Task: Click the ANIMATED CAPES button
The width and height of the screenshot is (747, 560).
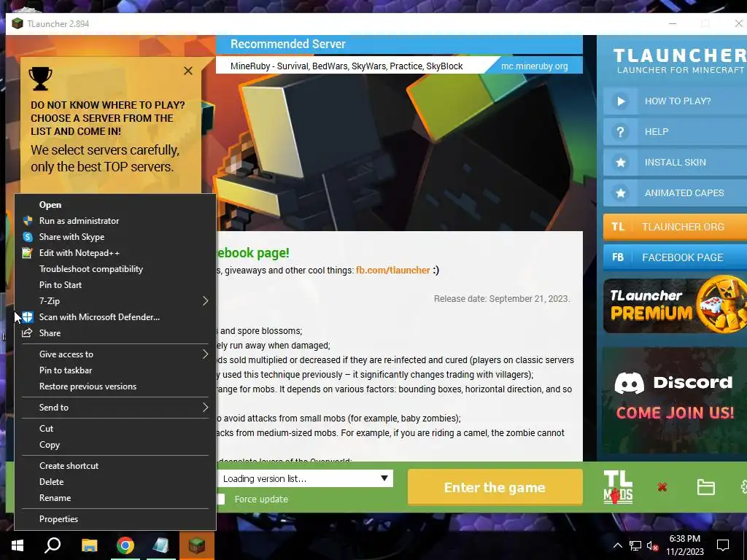Action: (675, 192)
